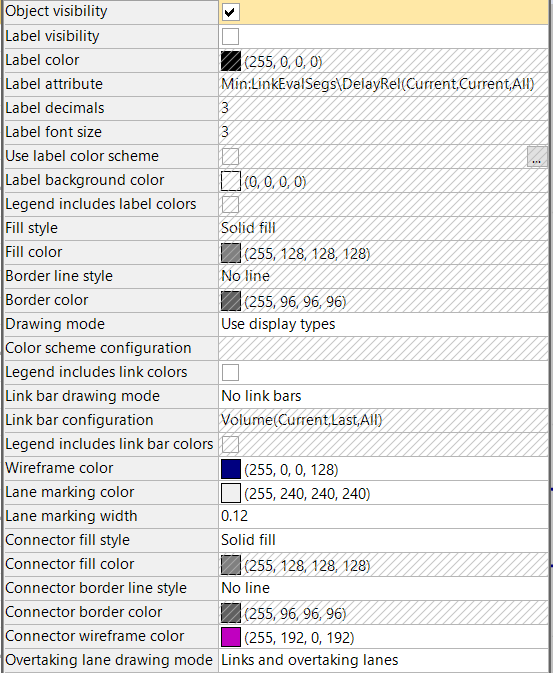Select the 'Label decimals' row label
553x673 pixels.
(55, 108)
